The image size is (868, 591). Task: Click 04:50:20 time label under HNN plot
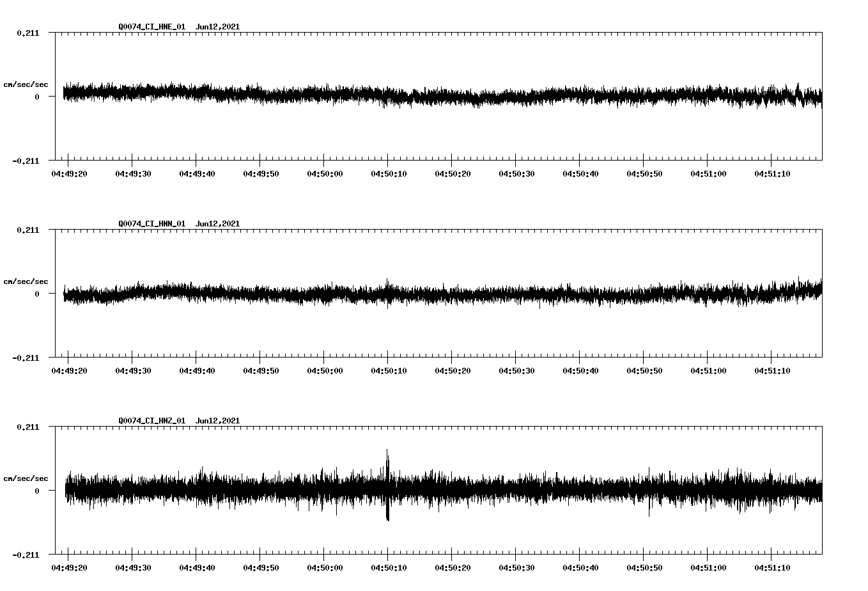click(453, 371)
